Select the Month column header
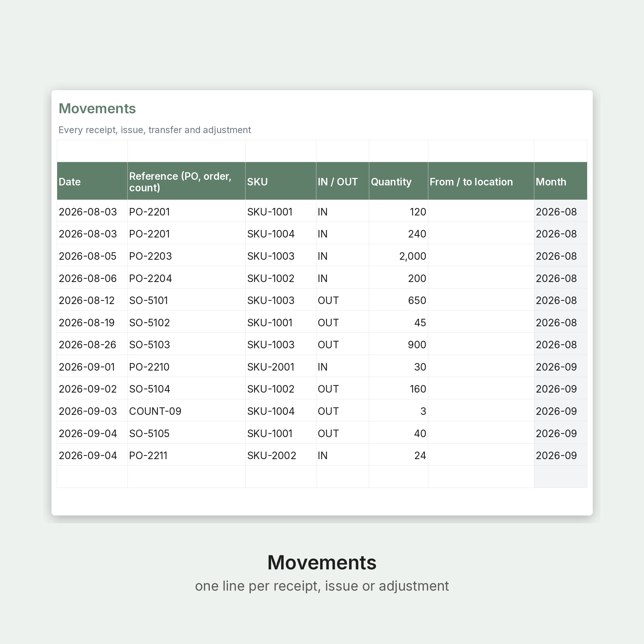Viewport: 644px width, 644px height. 561,181
